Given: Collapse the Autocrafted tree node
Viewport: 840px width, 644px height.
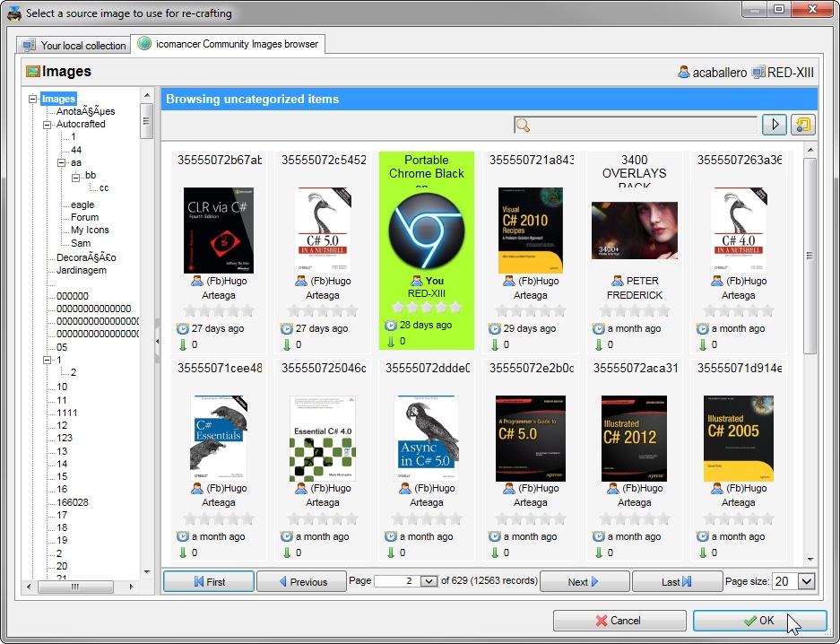Looking at the screenshot, I should (48, 125).
